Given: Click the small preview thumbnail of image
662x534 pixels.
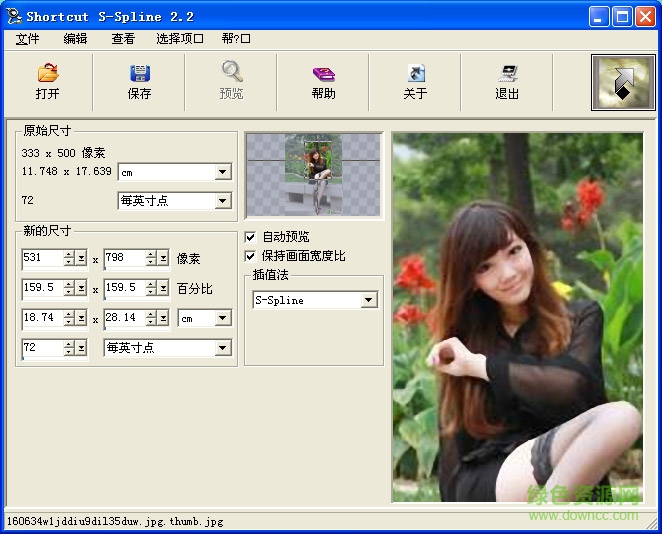Looking at the screenshot, I should (x=314, y=176).
